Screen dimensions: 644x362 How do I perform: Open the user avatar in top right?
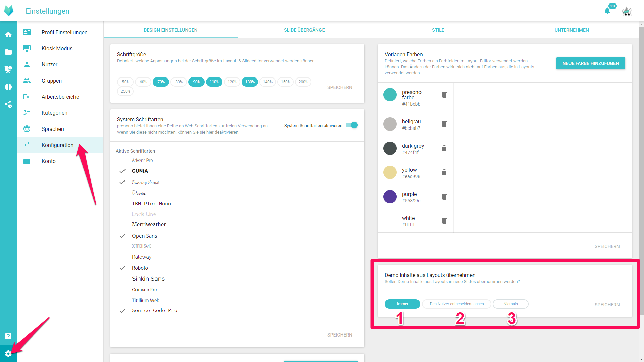627,11
